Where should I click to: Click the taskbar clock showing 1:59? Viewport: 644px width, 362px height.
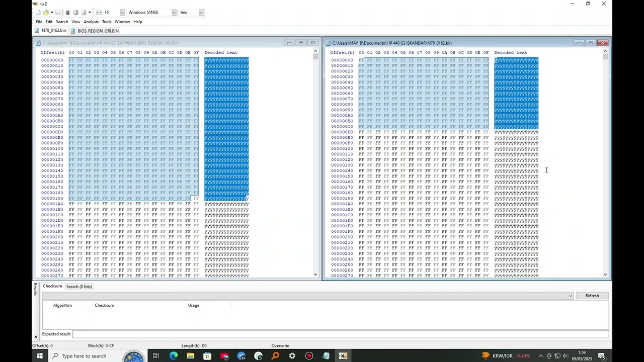coord(582,356)
